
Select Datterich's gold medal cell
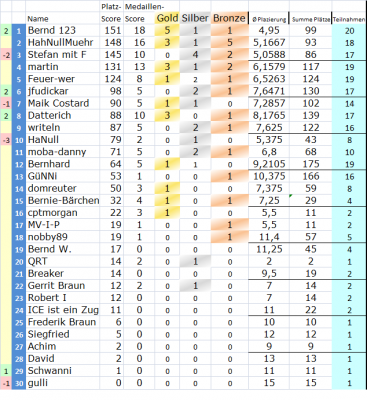167,116
